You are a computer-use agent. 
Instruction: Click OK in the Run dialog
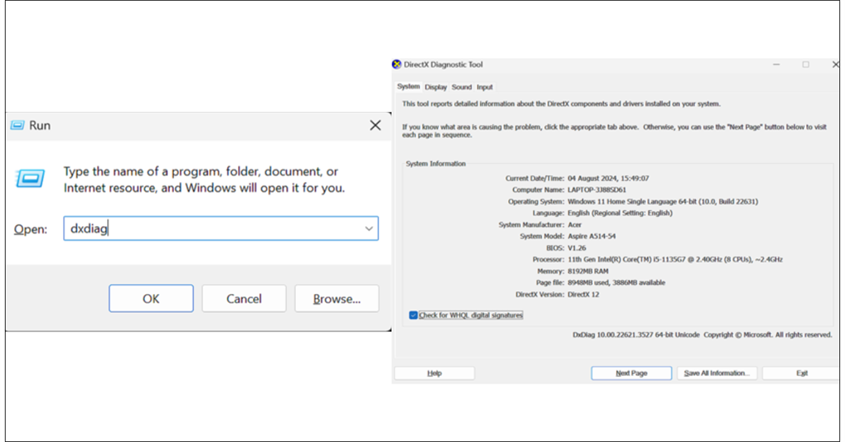(x=151, y=299)
